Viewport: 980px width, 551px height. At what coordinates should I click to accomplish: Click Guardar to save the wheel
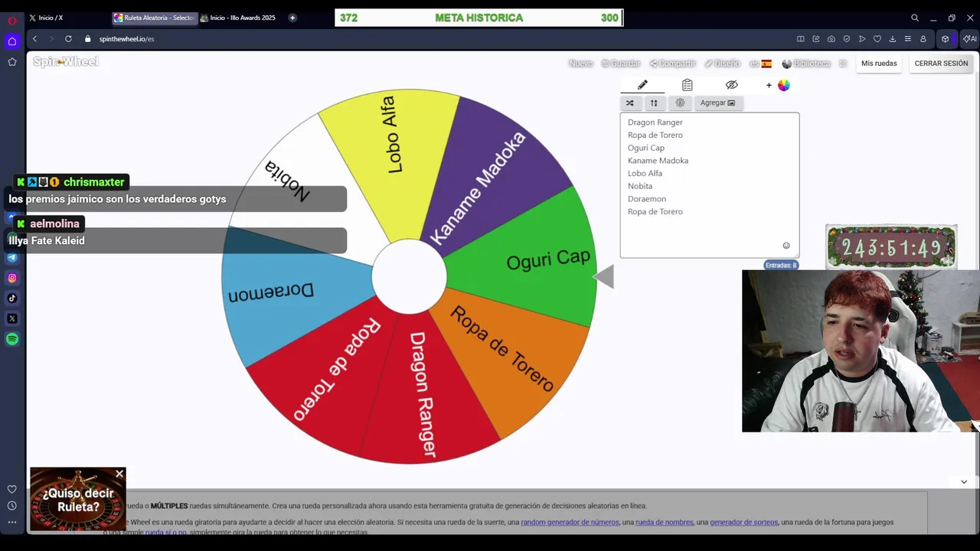coord(620,64)
